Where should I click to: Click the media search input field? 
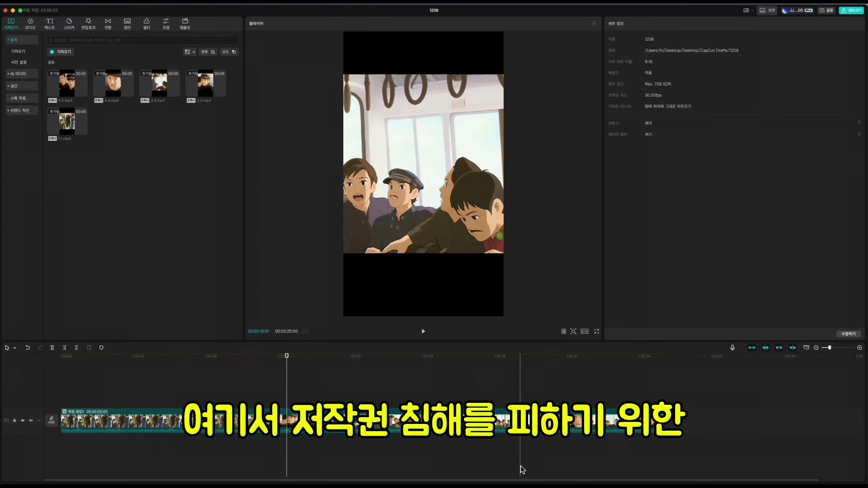pyautogui.click(x=143, y=40)
